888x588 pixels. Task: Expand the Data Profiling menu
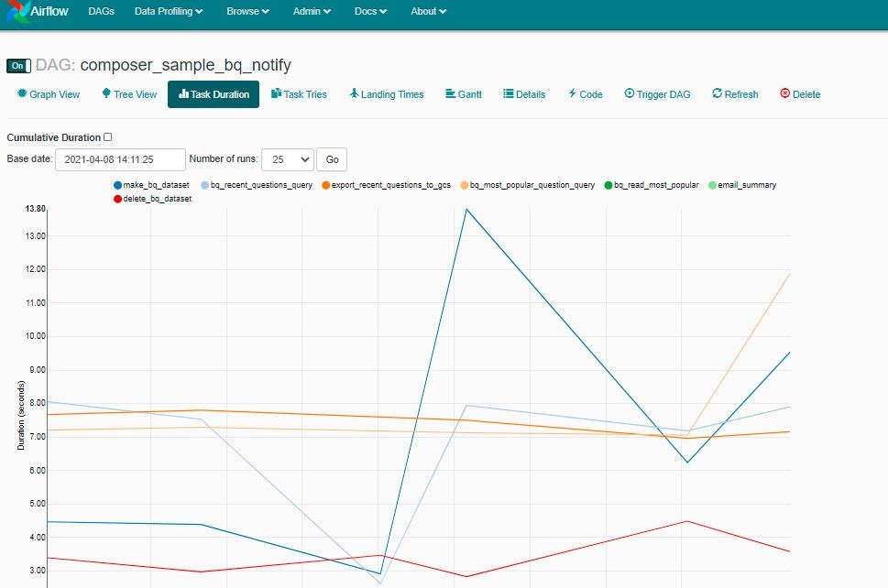point(169,12)
